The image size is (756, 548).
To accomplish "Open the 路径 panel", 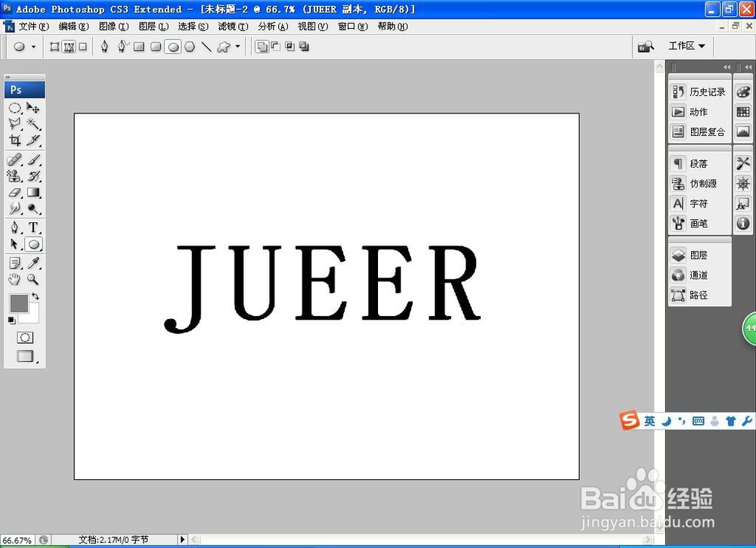I will pyautogui.click(x=699, y=295).
